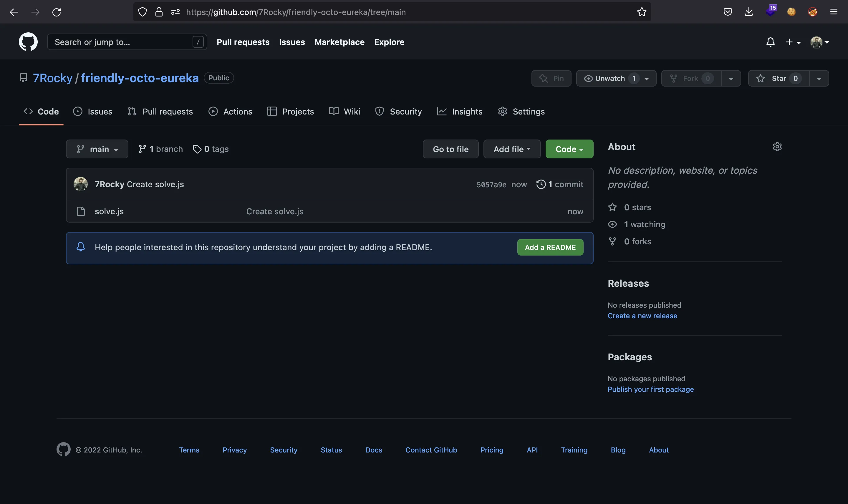Star the friendly-octo-eureka repository
This screenshot has height=504, width=848.
[779, 78]
